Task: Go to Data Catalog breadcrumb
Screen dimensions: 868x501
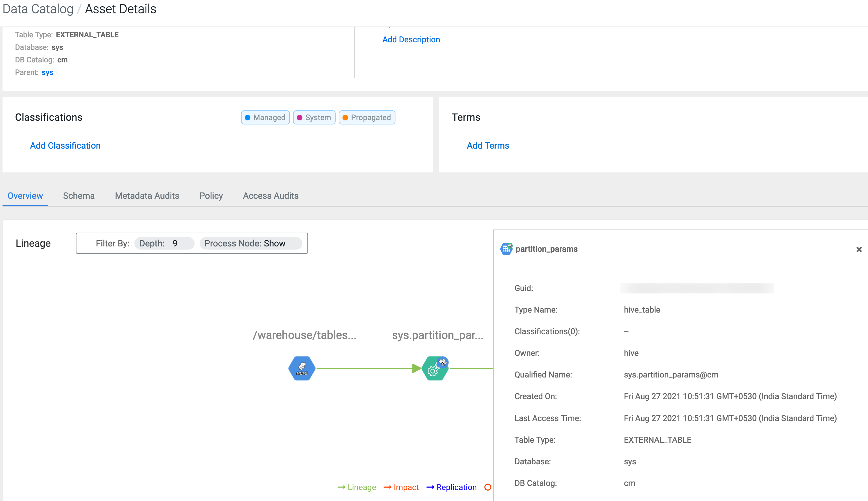Action: click(x=38, y=9)
